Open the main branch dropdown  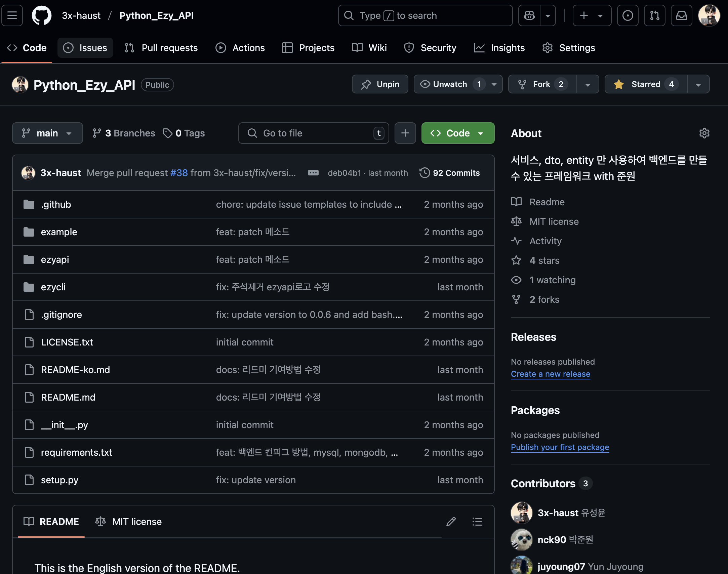pos(47,133)
